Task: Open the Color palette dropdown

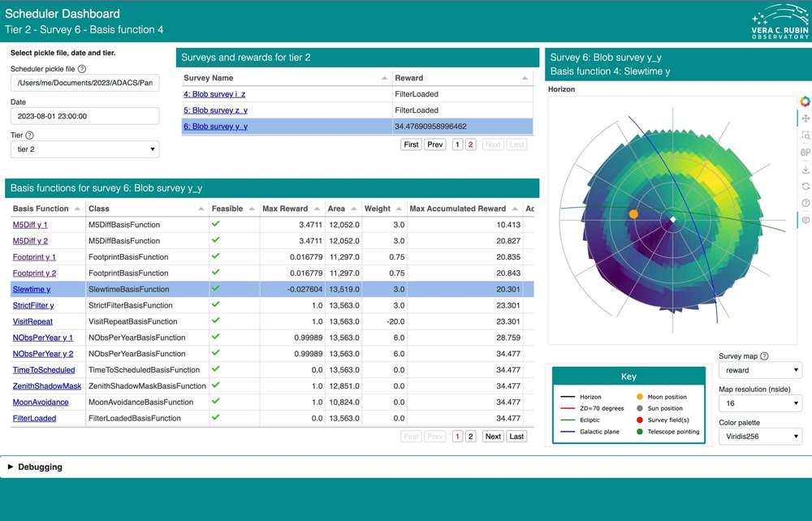Action: pos(760,437)
